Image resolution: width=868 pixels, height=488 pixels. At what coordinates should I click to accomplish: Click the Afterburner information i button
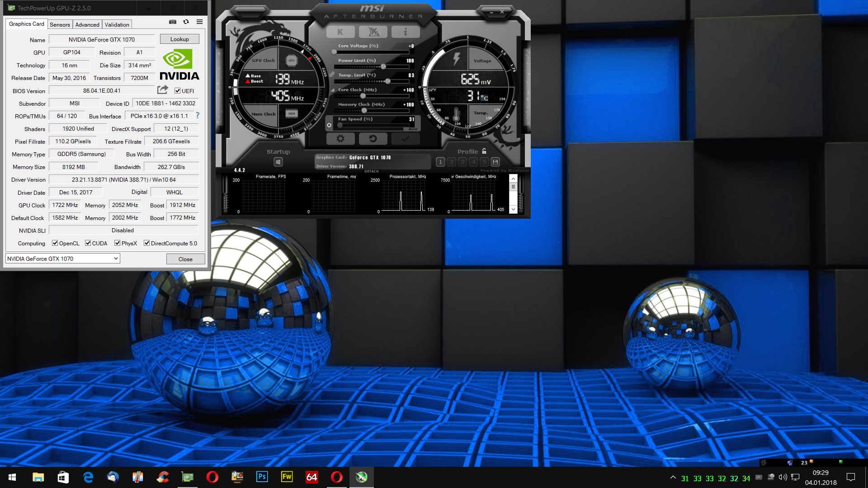coord(405,32)
